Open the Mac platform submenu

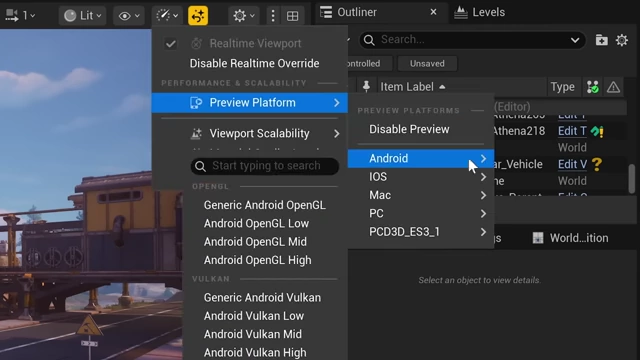[x=421, y=195]
